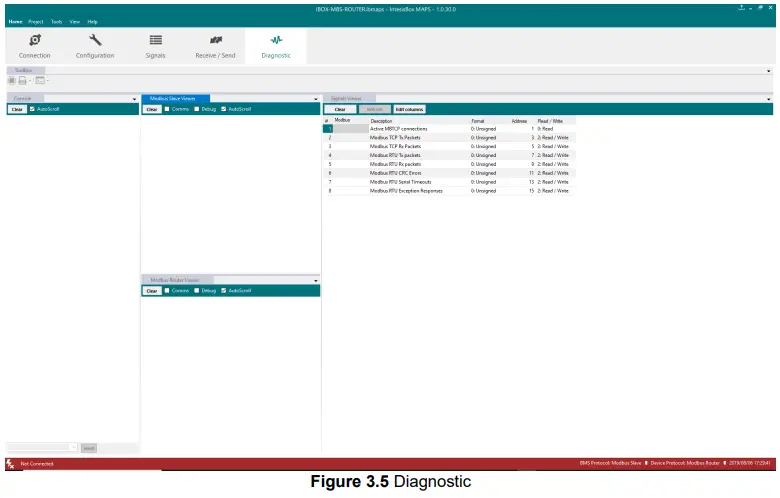
Task: Select the ToolBox tab
Action: coord(26,71)
